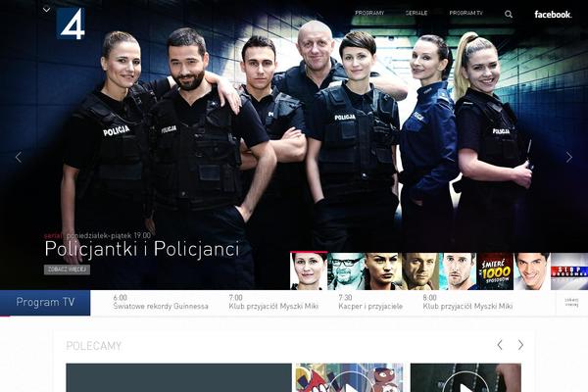Open the search magnifier icon
Viewport: 588px width, 392px height.
(508, 14)
